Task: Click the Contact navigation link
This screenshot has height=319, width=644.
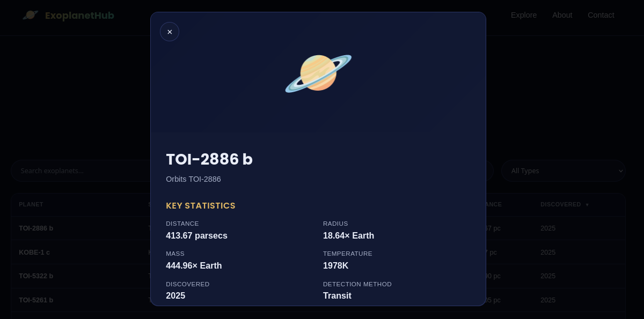Action: (x=601, y=15)
